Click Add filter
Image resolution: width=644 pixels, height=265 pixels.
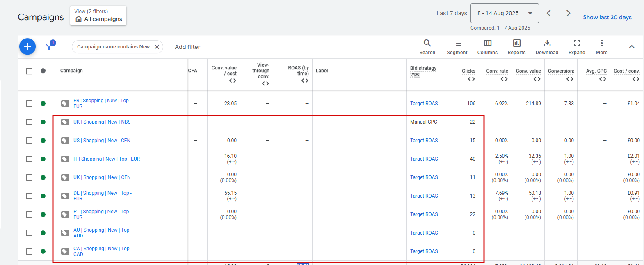[x=187, y=47]
